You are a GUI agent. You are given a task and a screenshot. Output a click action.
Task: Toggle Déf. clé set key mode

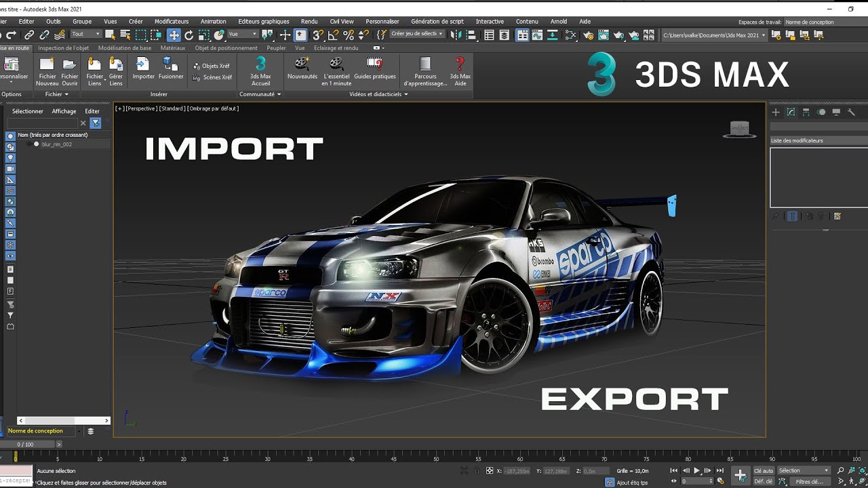click(764, 481)
